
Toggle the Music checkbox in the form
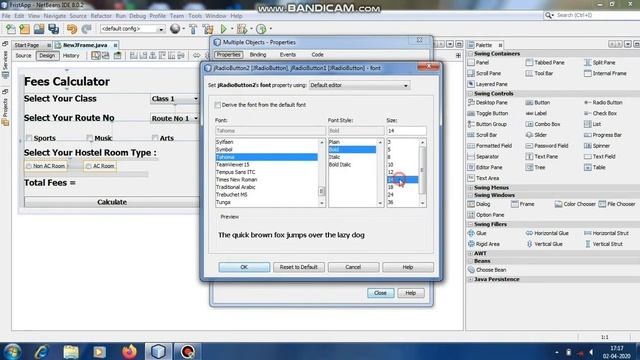[89, 138]
